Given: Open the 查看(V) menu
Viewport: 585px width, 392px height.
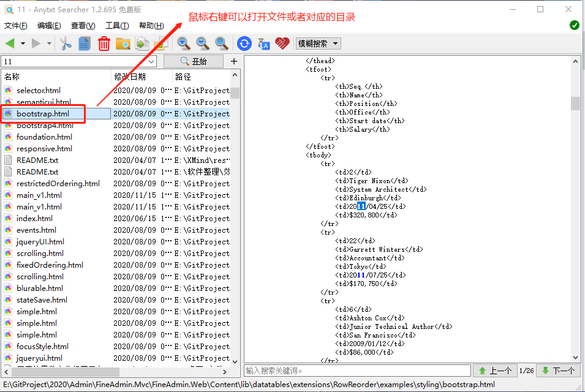Looking at the screenshot, I should (83, 25).
